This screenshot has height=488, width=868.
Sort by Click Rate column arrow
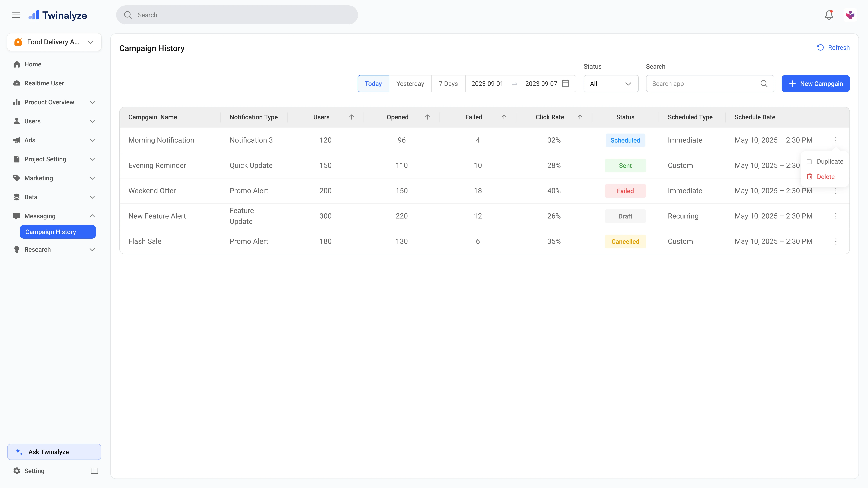(x=580, y=117)
